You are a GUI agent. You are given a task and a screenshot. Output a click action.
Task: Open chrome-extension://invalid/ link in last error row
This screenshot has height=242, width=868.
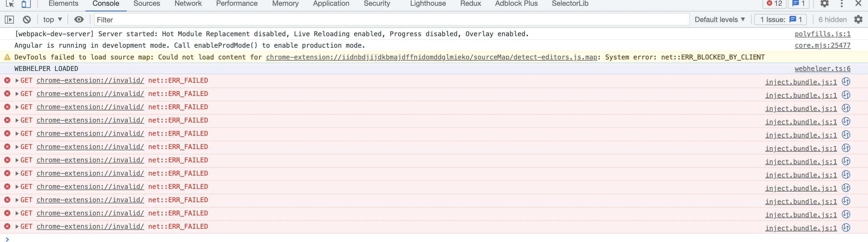[x=90, y=227]
